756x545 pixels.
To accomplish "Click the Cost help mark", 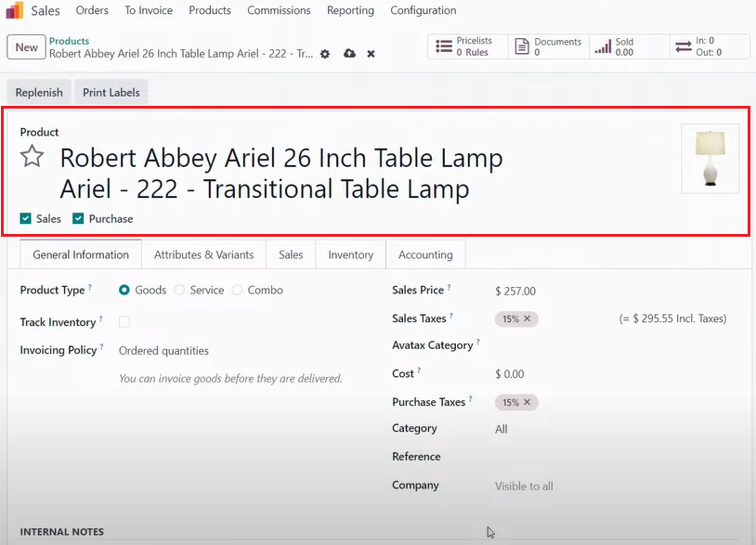I will [419, 370].
